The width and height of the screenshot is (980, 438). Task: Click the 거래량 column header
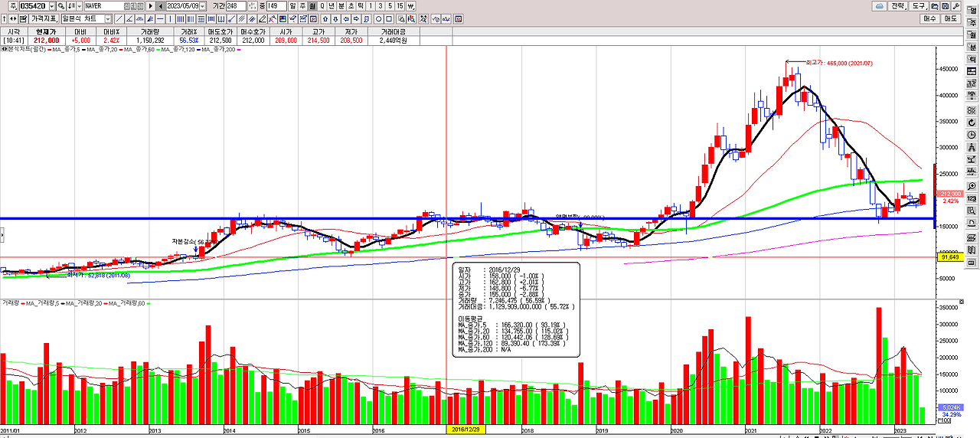[x=149, y=31]
